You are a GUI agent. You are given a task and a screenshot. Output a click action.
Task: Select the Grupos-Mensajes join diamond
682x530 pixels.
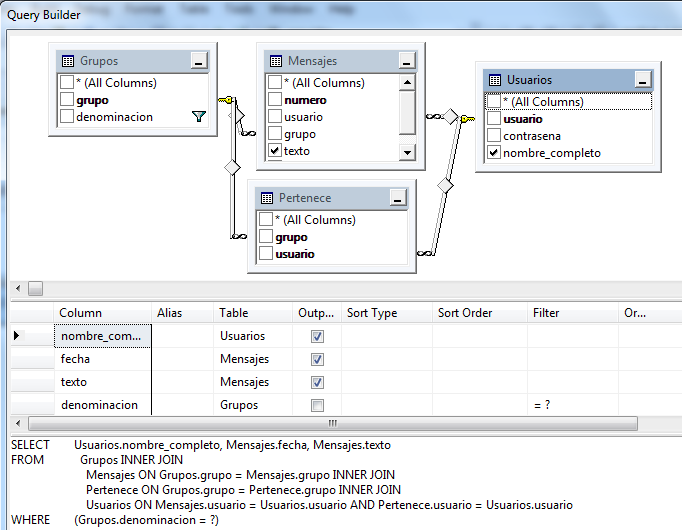pyautogui.click(x=239, y=116)
